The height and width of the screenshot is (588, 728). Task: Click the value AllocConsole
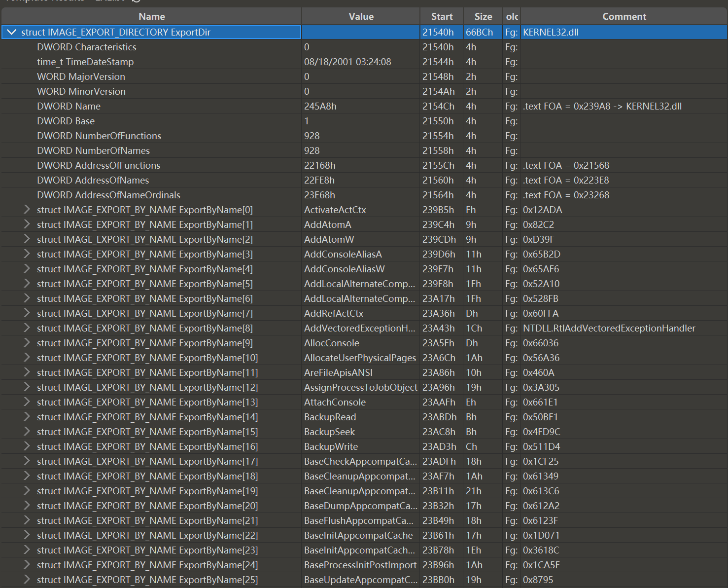(332, 343)
